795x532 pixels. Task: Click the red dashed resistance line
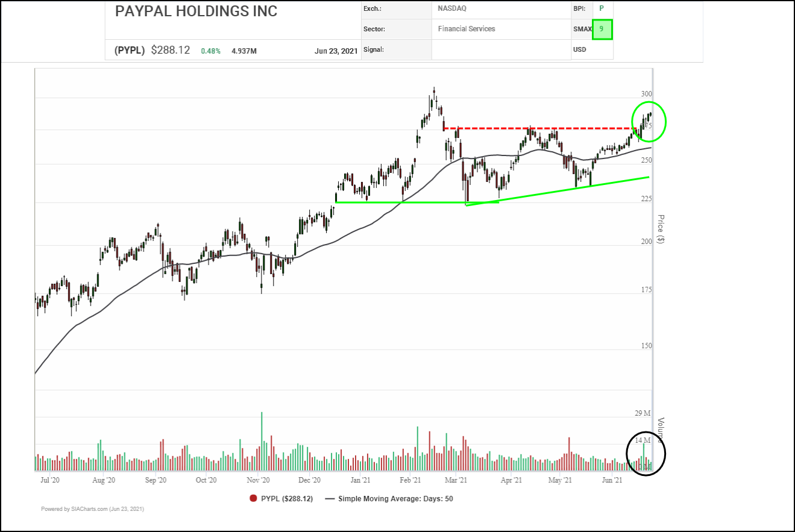(542, 128)
